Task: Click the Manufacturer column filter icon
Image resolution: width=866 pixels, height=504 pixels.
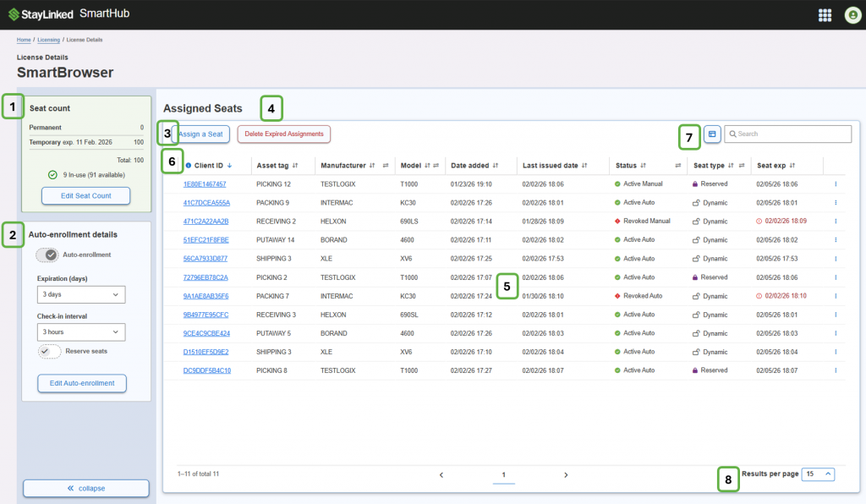Action: 386,166
